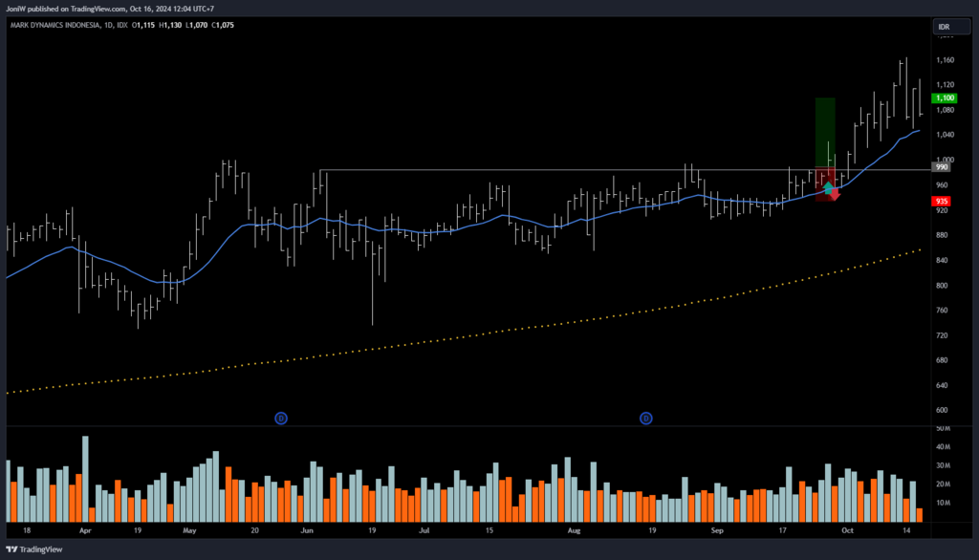This screenshot has height=560, width=979.
Task: Click the MARK DYNAMICS INDONESIA symbol title
Action: coord(55,24)
